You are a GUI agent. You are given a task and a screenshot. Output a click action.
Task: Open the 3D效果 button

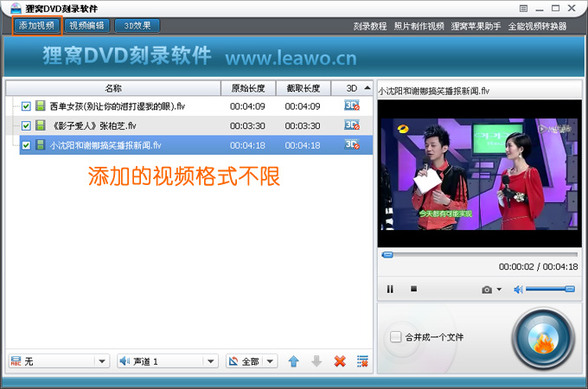click(x=137, y=25)
